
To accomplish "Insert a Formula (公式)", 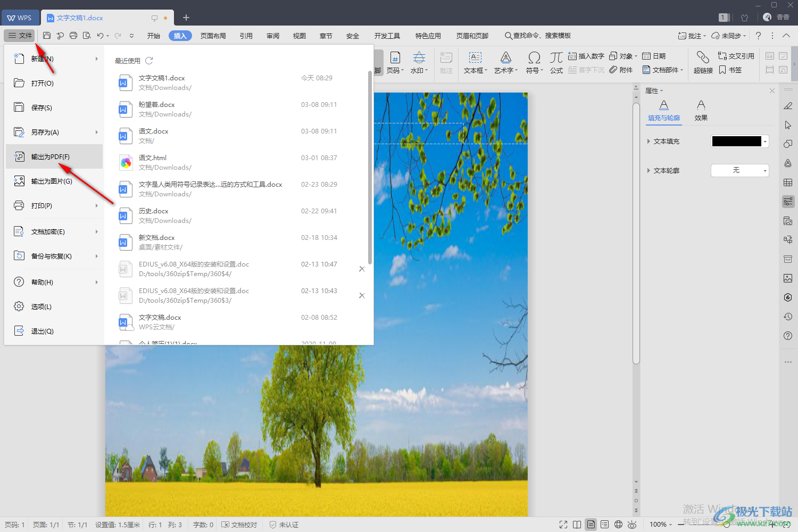I will pyautogui.click(x=556, y=62).
